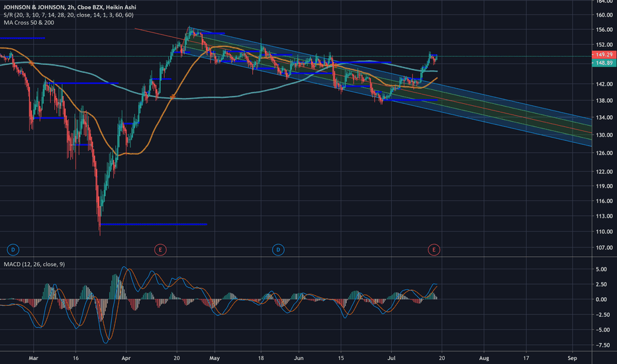Click the 116.00 price axis label
The image size is (617, 364).
[x=604, y=201]
